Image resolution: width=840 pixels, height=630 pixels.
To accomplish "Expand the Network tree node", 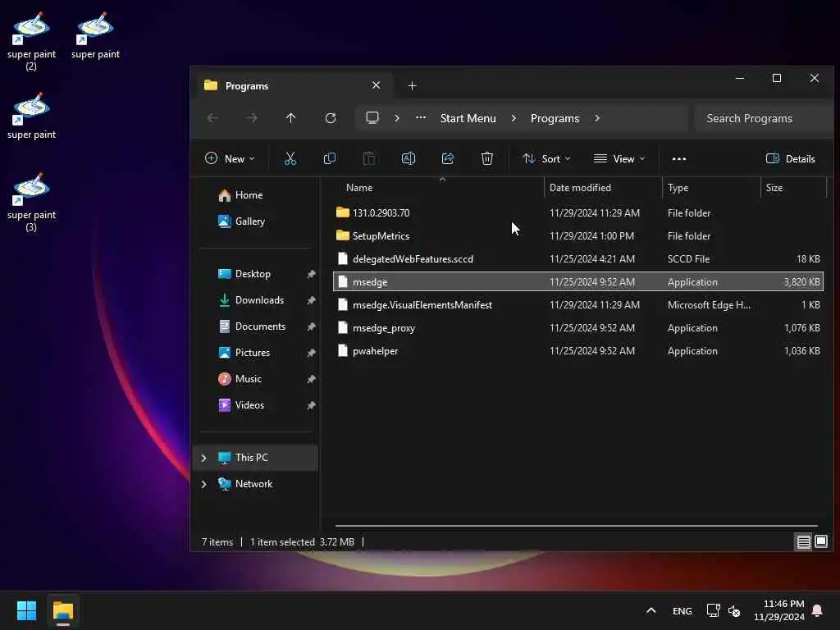I will [203, 484].
